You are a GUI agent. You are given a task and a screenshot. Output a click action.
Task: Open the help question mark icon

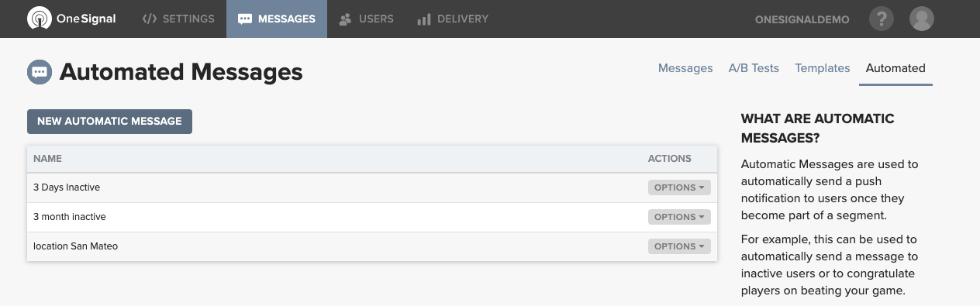pyautogui.click(x=882, y=19)
